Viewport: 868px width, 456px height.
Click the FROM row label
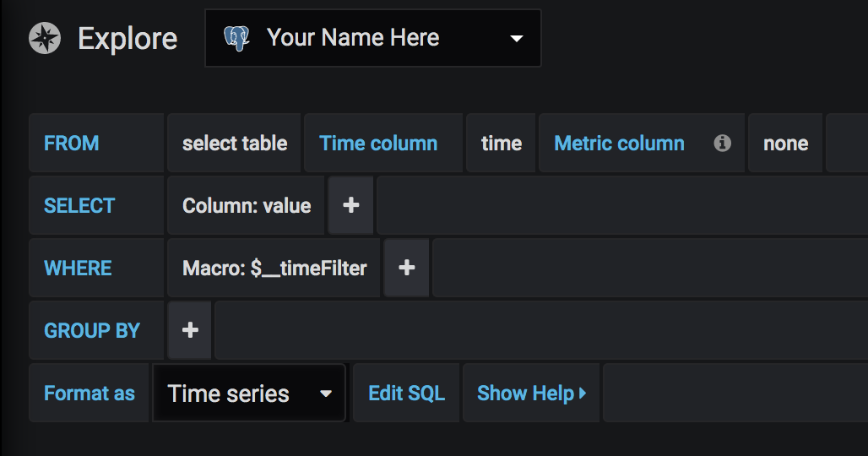(72, 144)
